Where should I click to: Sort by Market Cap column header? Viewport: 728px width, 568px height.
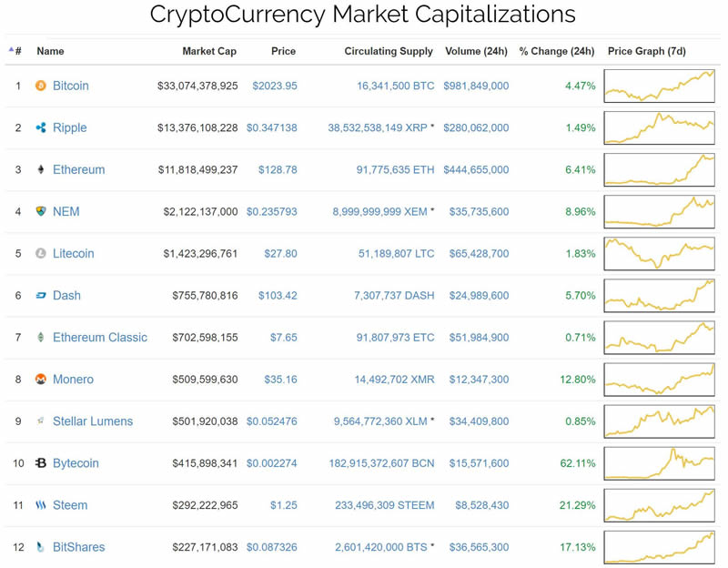pyautogui.click(x=209, y=51)
